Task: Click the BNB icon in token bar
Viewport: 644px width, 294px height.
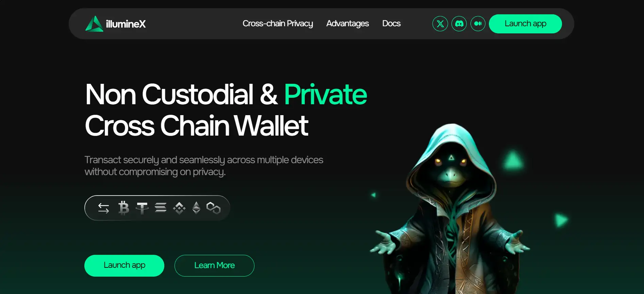Action: 179,208
